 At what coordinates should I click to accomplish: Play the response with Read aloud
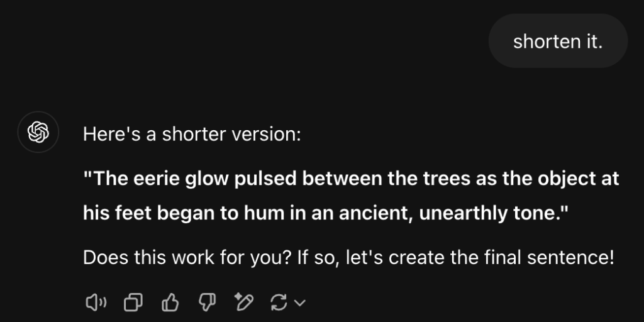point(96,303)
